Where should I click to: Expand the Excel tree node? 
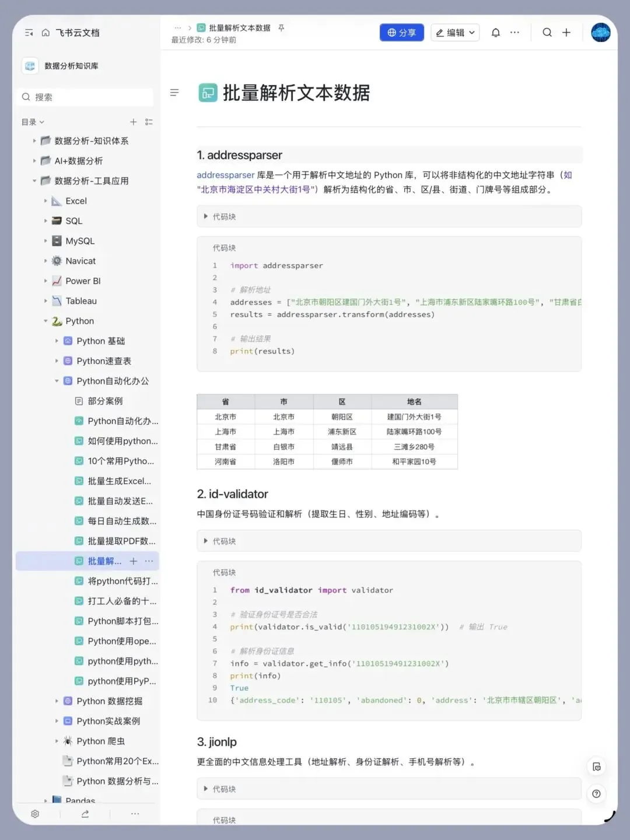click(45, 201)
